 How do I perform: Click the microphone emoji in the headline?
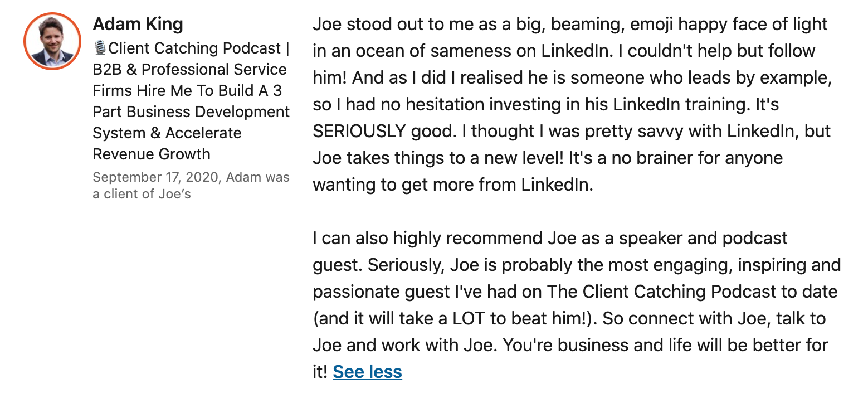[100, 48]
